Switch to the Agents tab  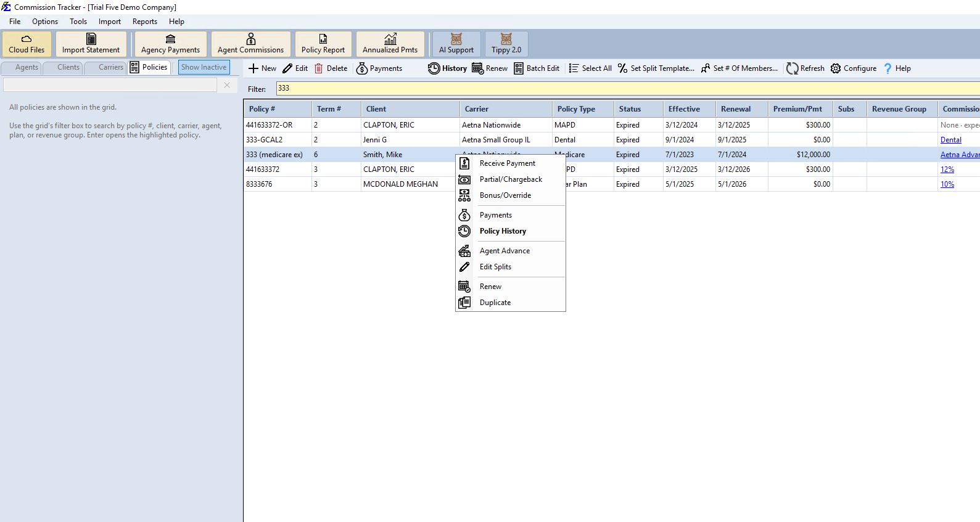point(22,67)
